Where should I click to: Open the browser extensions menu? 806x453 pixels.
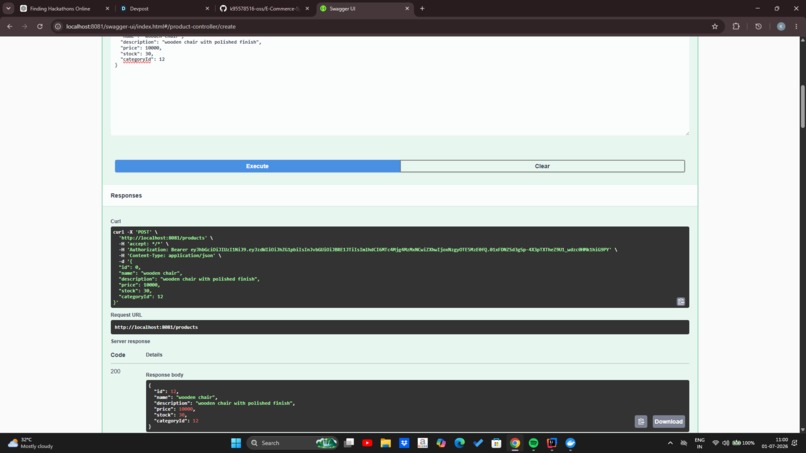736,26
